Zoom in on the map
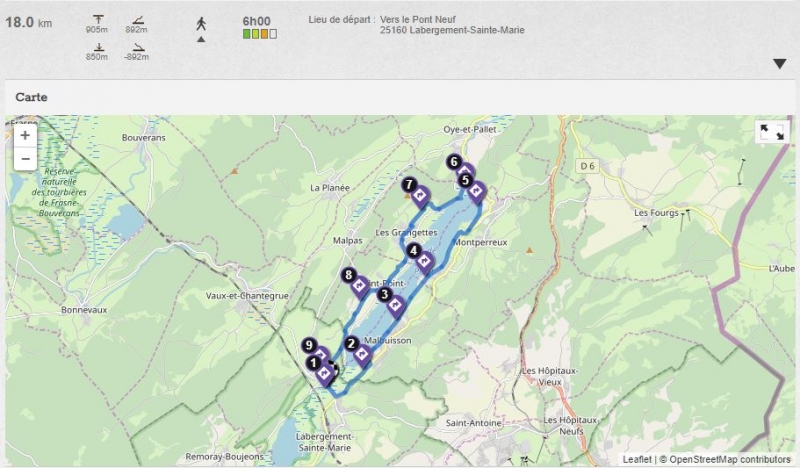Image resolution: width=800 pixels, height=468 pixels. (x=25, y=136)
